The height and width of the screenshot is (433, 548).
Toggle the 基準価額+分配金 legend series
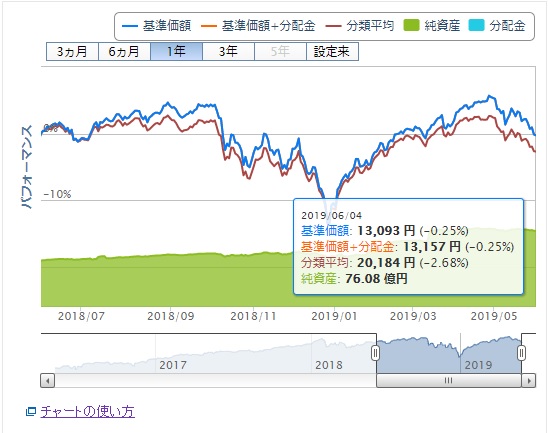point(258,26)
